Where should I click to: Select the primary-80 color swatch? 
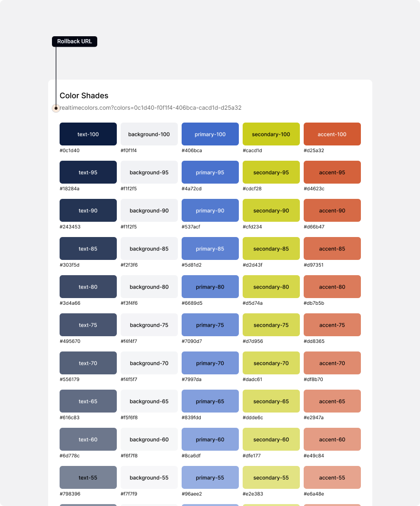[210, 287]
